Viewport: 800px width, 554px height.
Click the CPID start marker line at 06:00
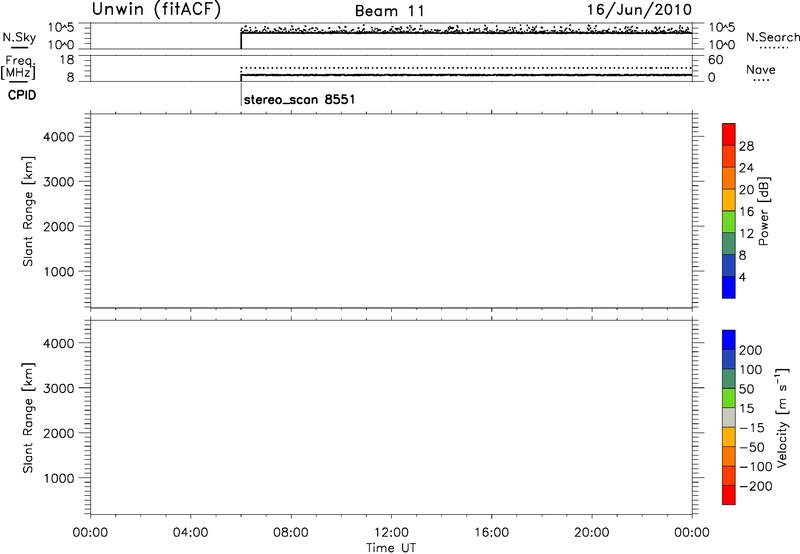pos(241,95)
